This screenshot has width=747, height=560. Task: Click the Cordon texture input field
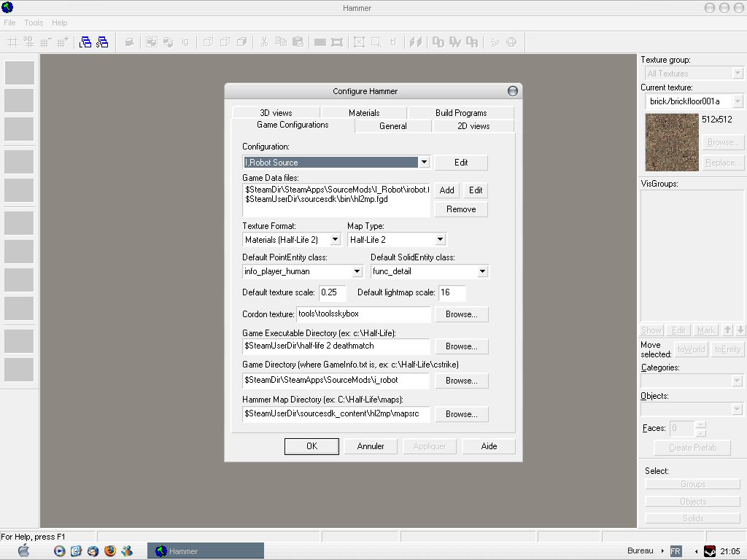[x=363, y=314]
